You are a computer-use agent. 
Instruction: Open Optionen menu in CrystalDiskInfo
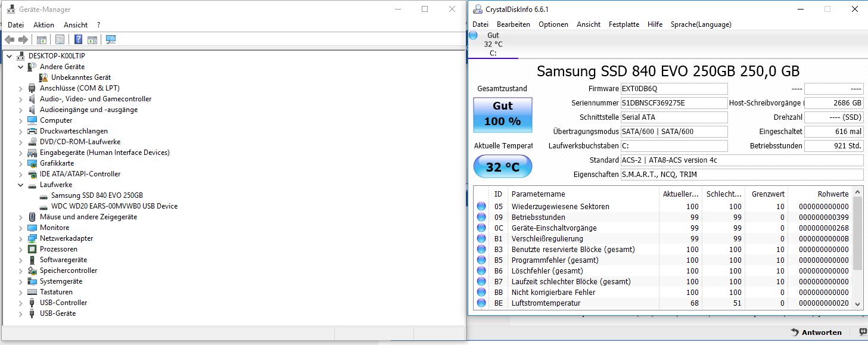(x=553, y=24)
